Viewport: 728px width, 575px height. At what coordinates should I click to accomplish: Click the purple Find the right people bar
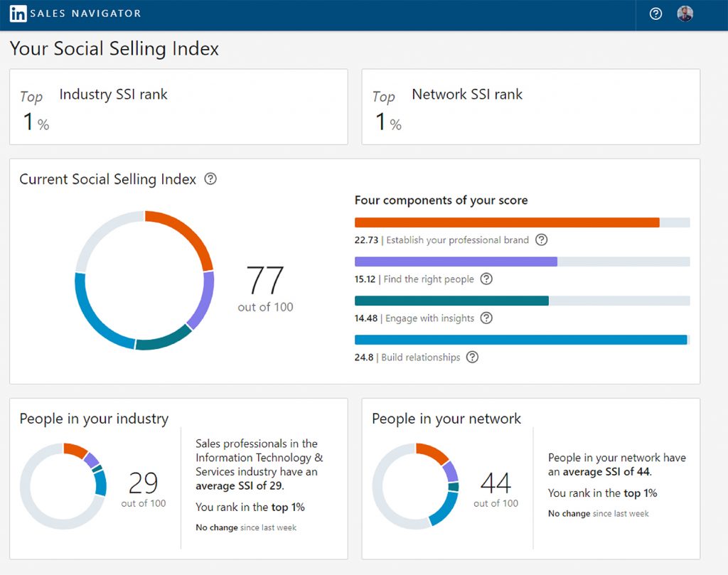coord(456,262)
